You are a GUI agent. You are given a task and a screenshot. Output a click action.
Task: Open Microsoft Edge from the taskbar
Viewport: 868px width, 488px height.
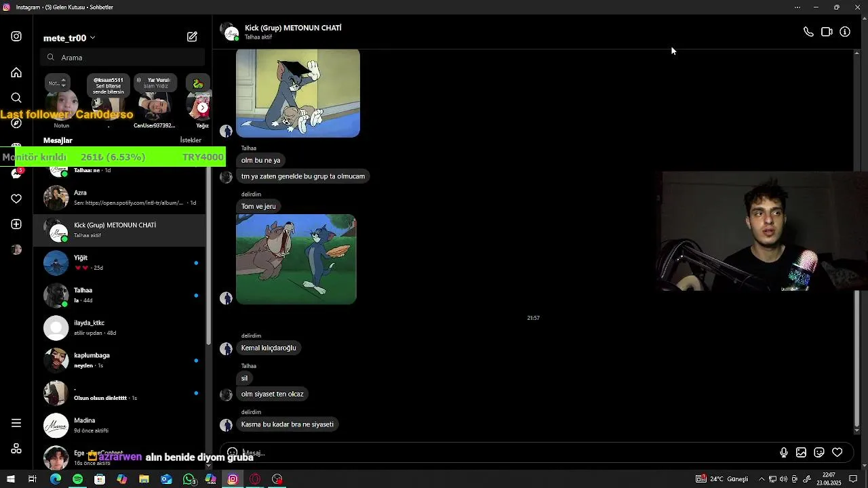pos(56,479)
